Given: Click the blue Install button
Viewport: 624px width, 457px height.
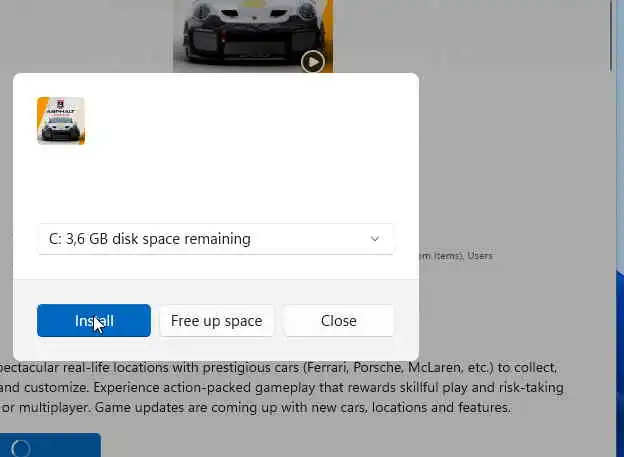Looking at the screenshot, I should point(94,320).
